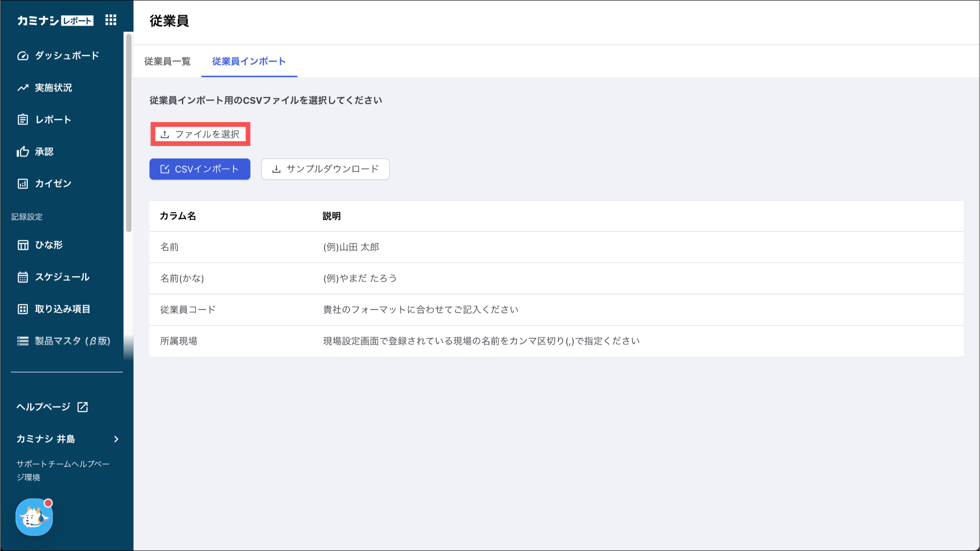Click the 実施状況 trend line icon

click(22, 88)
